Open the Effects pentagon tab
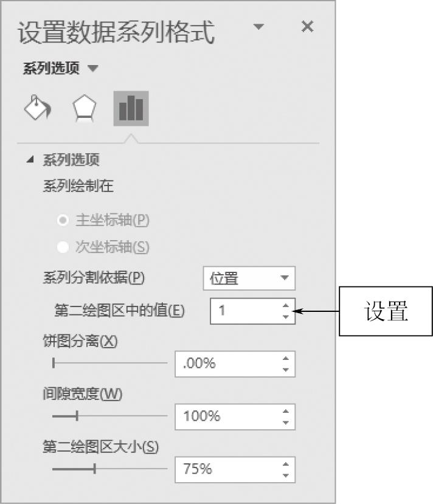Image resolution: width=433 pixels, height=504 pixels. [x=83, y=109]
